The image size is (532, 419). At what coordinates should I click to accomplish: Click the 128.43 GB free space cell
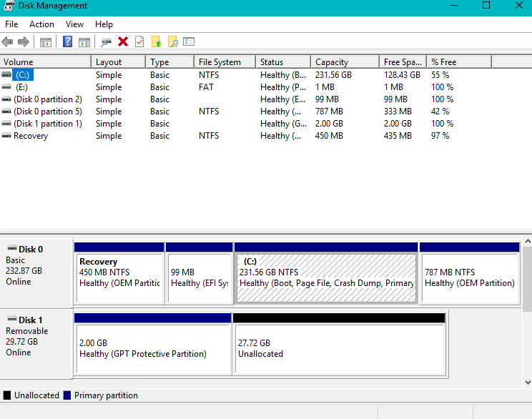click(402, 75)
